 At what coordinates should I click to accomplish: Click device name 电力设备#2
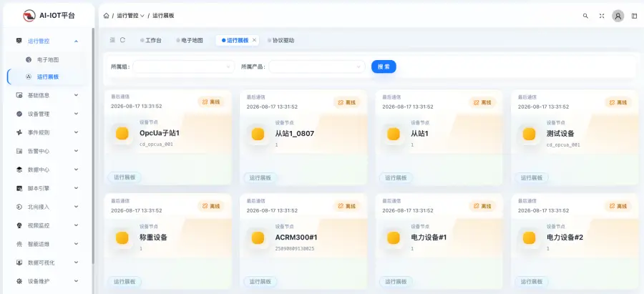565,237
